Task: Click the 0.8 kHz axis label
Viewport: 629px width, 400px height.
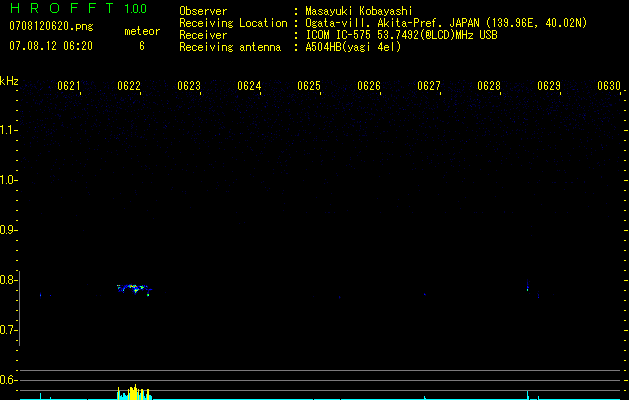Action: point(7,280)
